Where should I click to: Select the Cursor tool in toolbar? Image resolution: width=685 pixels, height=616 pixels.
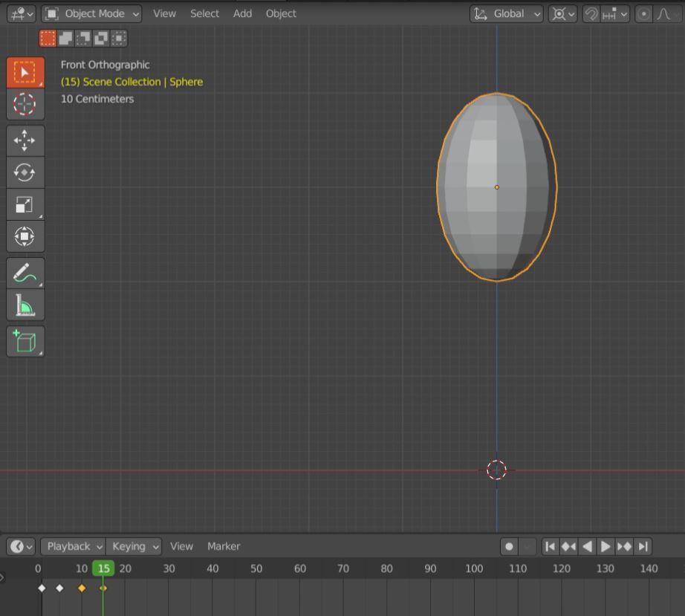25,104
